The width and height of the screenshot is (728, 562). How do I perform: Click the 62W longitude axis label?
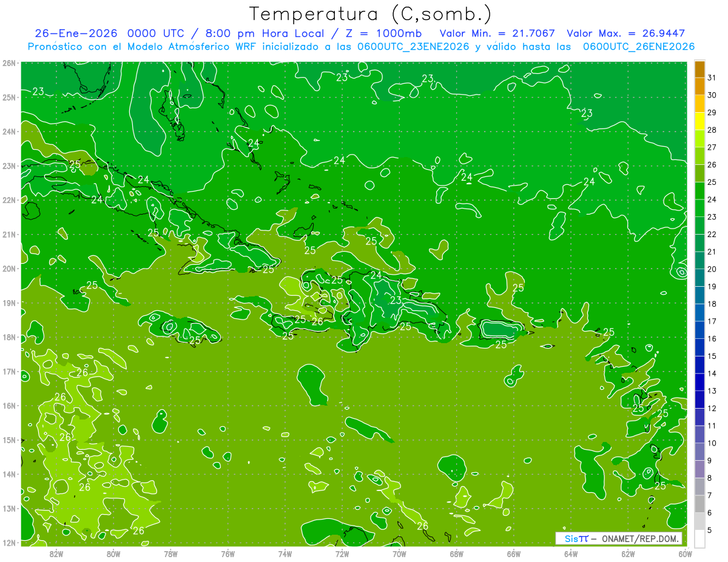(628, 554)
